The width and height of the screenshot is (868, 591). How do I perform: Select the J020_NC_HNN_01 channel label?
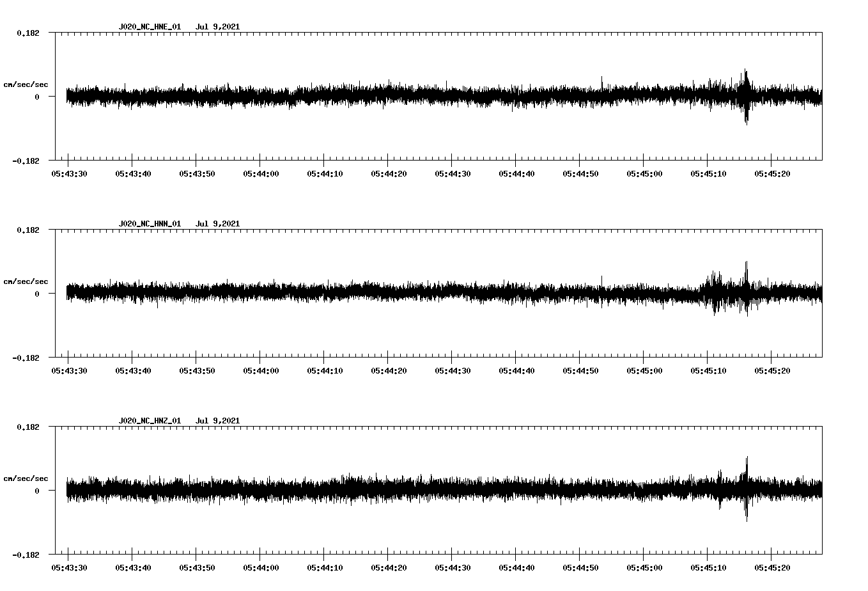pos(149,224)
